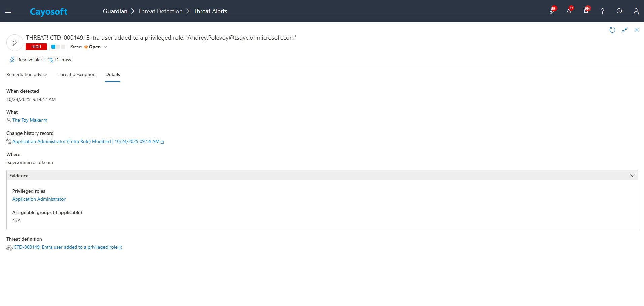This screenshot has width=644, height=306.
Task: Click Resolve alert button
Action: [27, 60]
